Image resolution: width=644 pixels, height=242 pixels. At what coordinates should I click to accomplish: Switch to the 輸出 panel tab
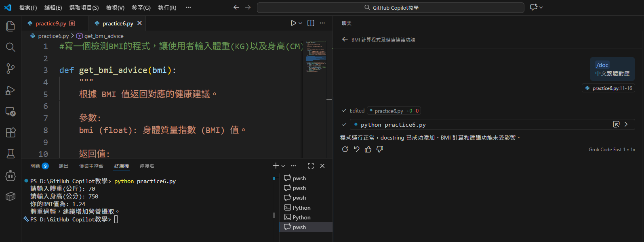pos(63,166)
